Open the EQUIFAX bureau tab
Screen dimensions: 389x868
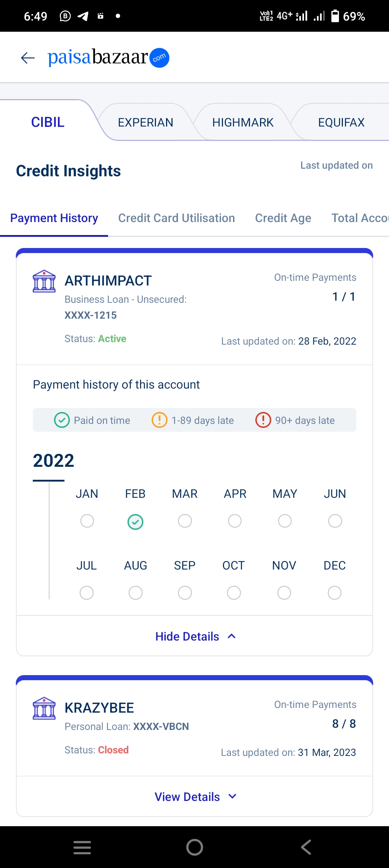[x=341, y=123]
